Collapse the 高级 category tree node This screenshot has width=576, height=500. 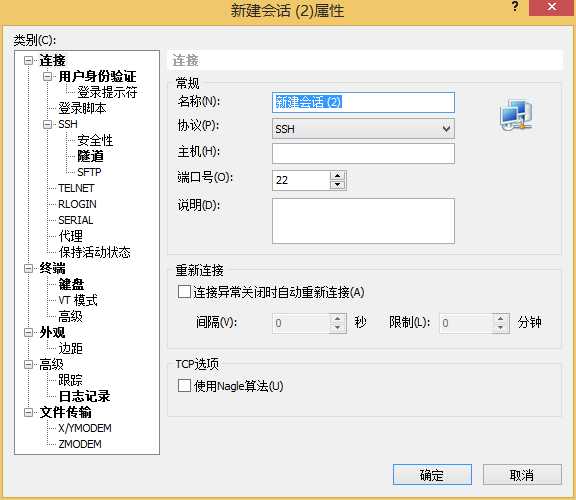tap(29, 364)
